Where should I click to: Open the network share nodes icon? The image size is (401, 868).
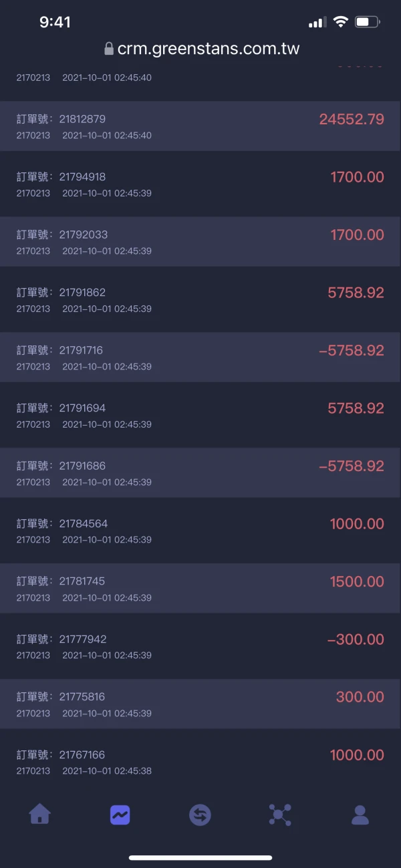tap(280, 815)
